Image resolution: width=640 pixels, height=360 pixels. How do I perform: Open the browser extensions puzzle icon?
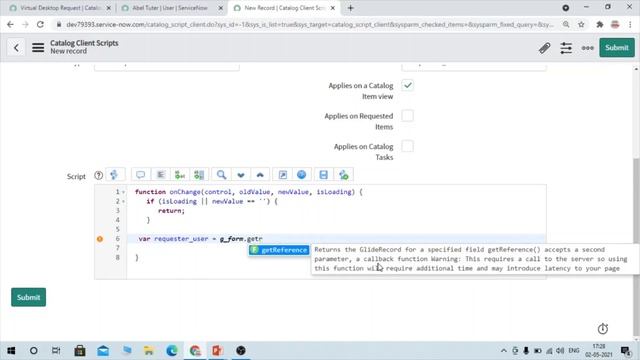coord(600,24)
